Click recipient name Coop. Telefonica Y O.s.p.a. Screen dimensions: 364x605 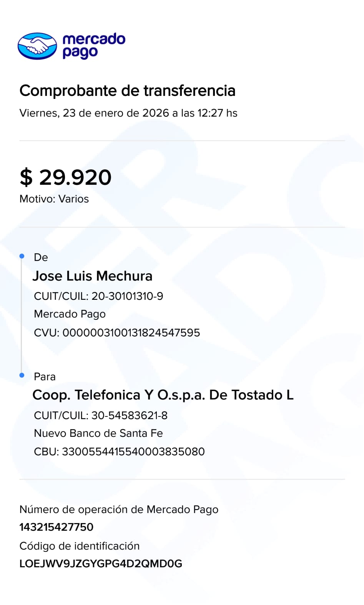tap(163, 395)
